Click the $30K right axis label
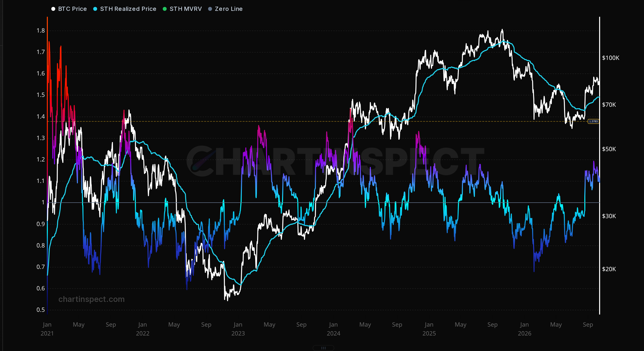Image resolution: width=644 pixels, height=351 pixels. pos(609,216)
